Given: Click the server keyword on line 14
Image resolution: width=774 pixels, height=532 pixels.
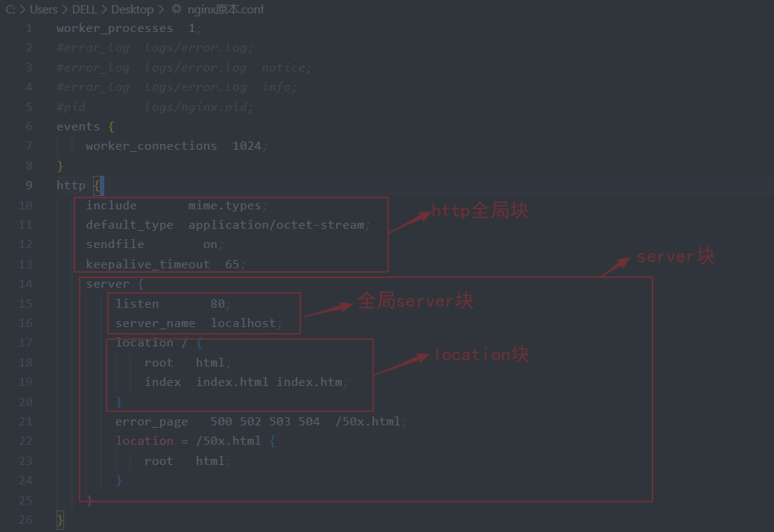Looking at the screenshot, I should click(x=107, y=284).
